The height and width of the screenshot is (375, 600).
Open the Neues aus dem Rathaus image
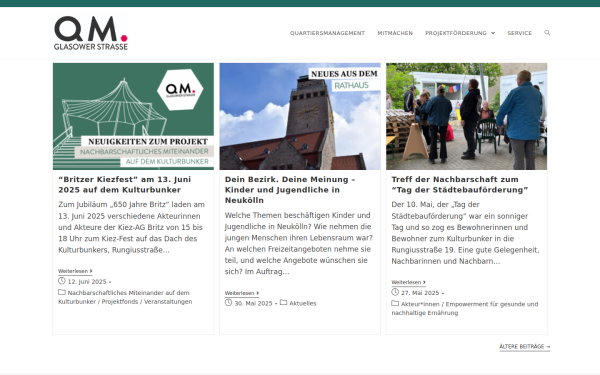300,116
